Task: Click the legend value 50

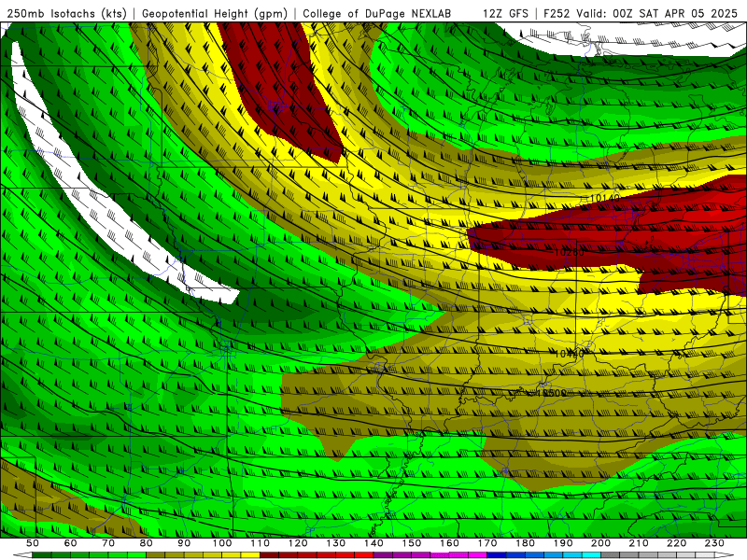Action: pyautogui.click(x=32, y=543)
